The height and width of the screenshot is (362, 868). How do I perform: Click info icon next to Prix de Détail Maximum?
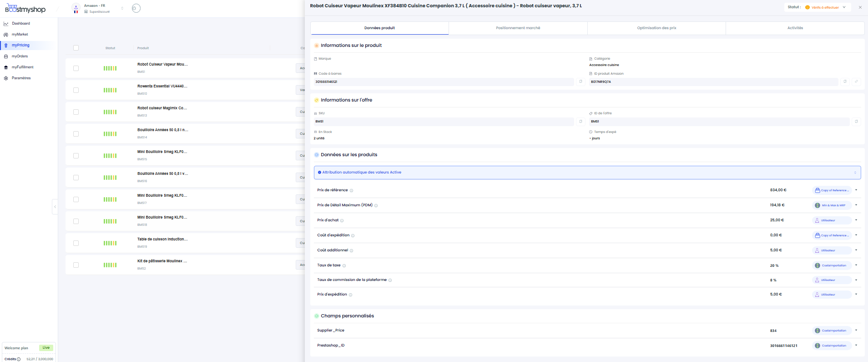pyautogui.click(x=376, y=205)
